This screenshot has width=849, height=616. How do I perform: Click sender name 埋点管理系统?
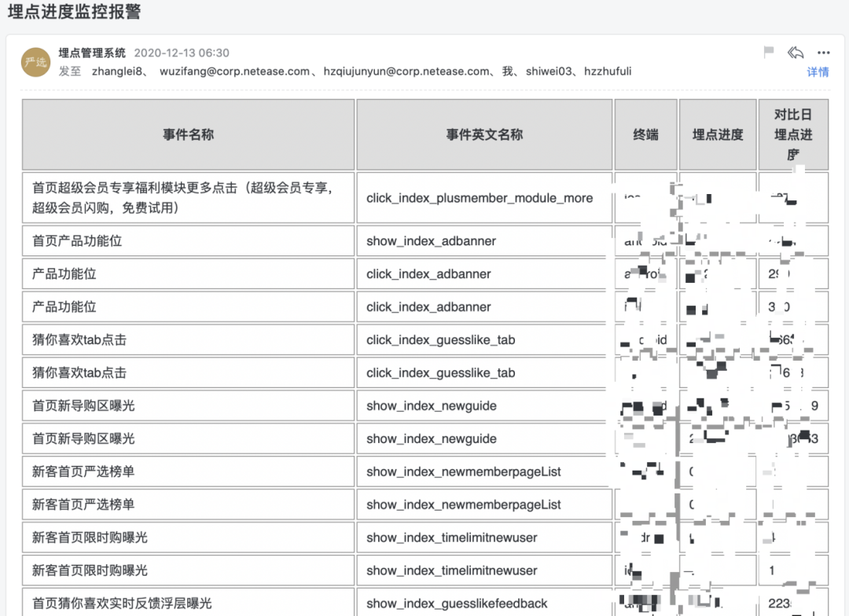tap(92, 53)
